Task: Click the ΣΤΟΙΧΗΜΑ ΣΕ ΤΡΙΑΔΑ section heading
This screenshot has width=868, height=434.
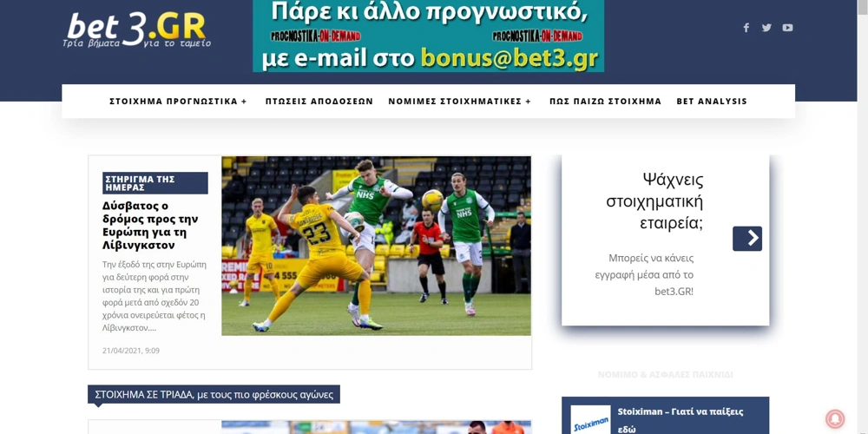Action: tap(214, 395)
